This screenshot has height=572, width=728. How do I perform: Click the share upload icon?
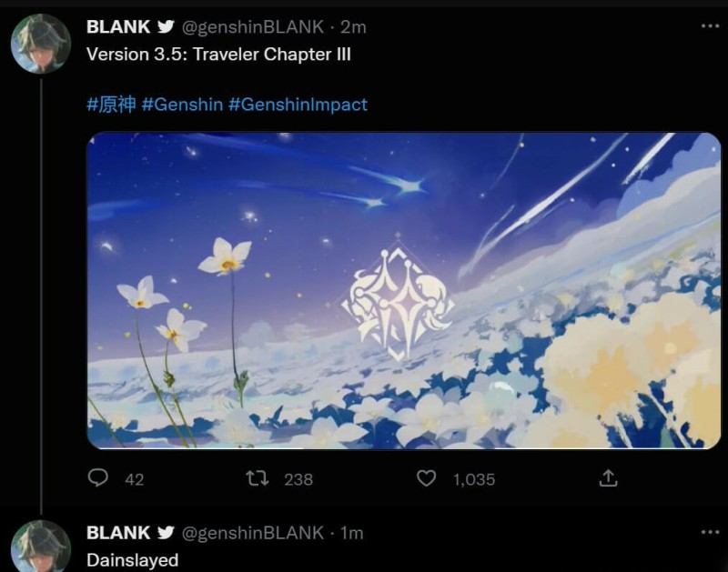[x=608, y=477]
